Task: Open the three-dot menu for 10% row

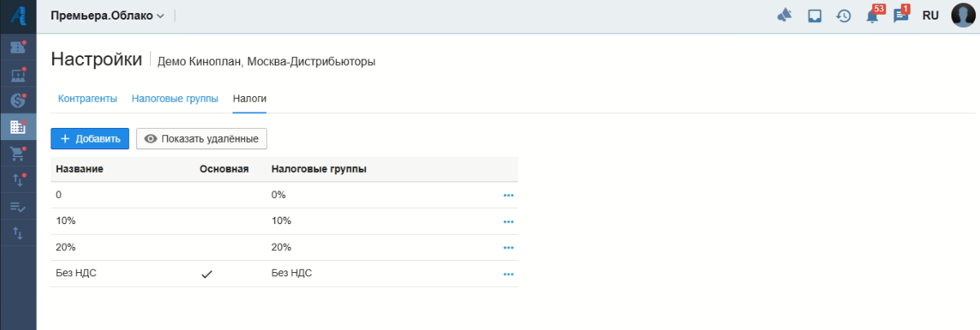Action: click(508, 222)
